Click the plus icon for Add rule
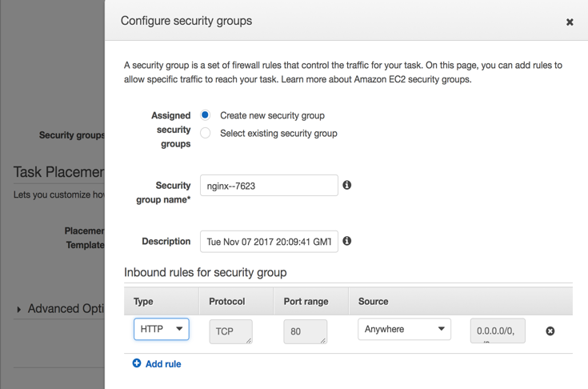Screen dimensions: 588x389 137,363
